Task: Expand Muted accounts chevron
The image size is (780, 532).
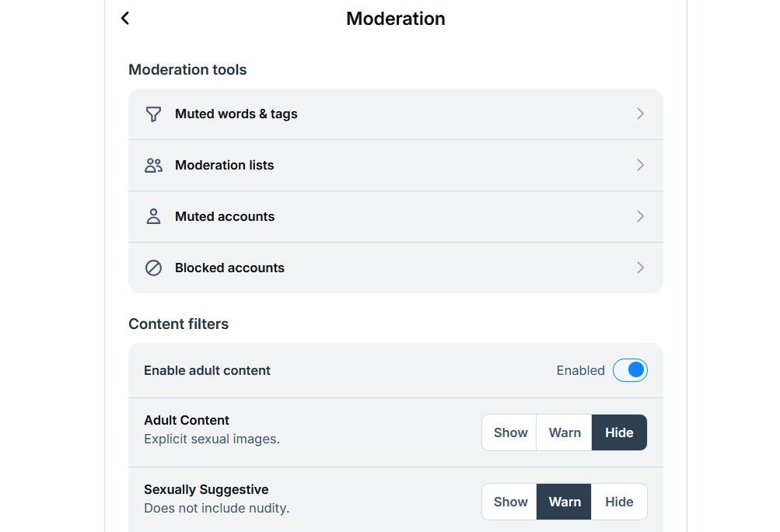Action: [x=640, y=216]
